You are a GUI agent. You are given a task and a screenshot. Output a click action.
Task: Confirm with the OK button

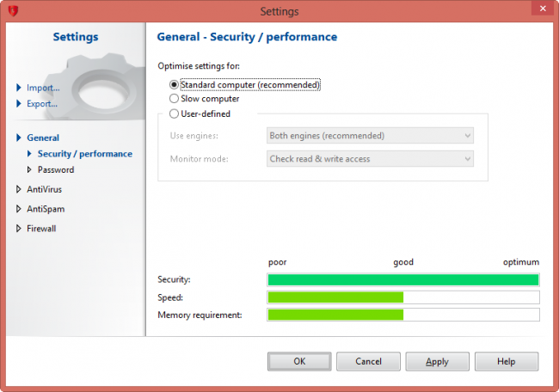coord(299,361)
